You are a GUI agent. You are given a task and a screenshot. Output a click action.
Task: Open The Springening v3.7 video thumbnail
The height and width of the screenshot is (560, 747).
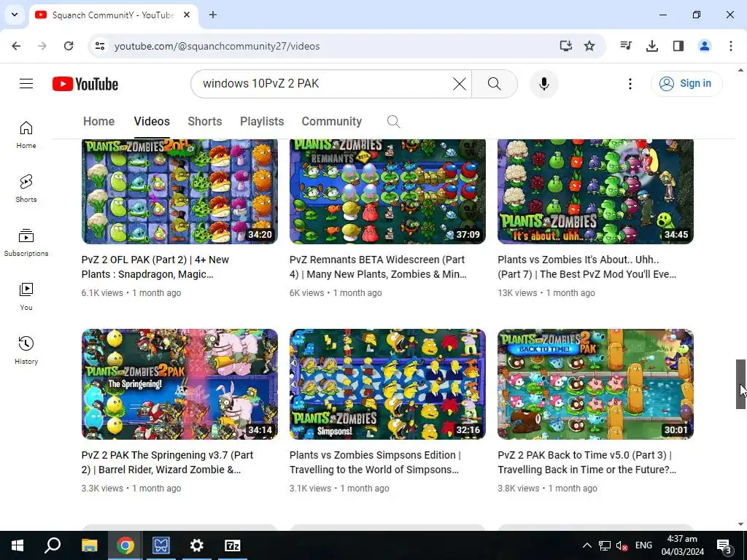click(x=179, y=384)
